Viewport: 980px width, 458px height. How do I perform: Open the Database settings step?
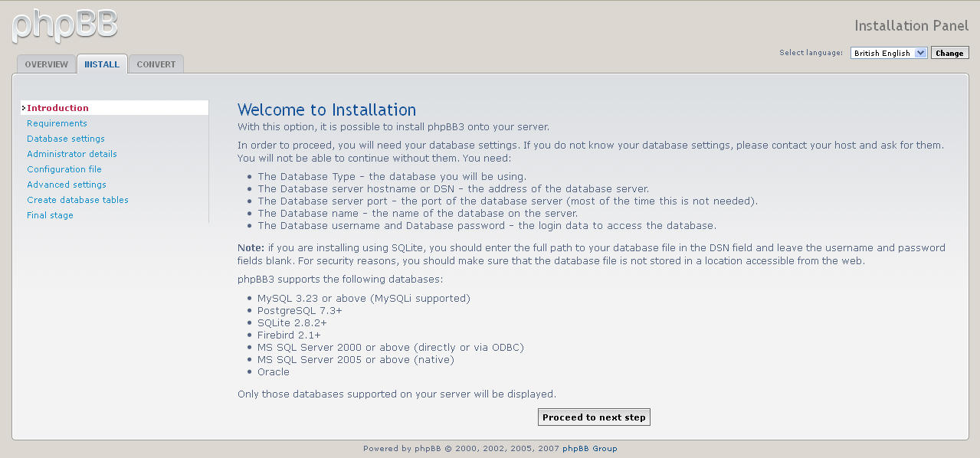66,139
